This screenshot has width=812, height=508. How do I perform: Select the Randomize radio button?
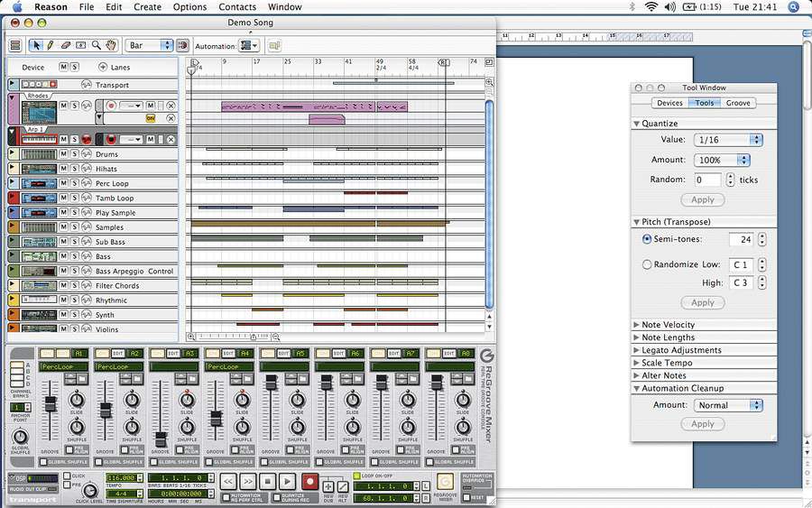tap(647, 264)
